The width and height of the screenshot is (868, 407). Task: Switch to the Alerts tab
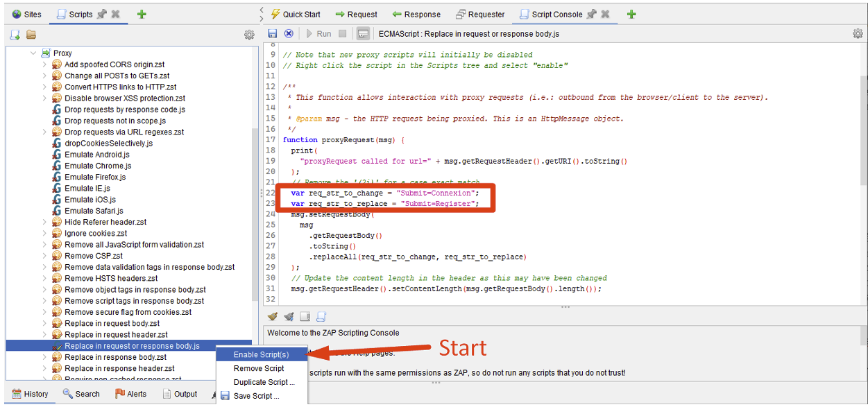[x=130, y=394]
